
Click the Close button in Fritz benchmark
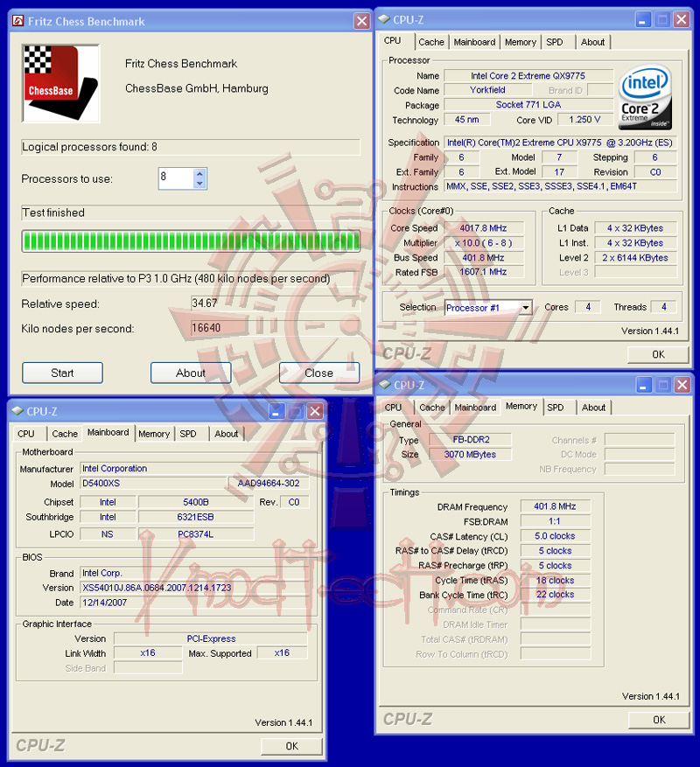tap(319, 373)
